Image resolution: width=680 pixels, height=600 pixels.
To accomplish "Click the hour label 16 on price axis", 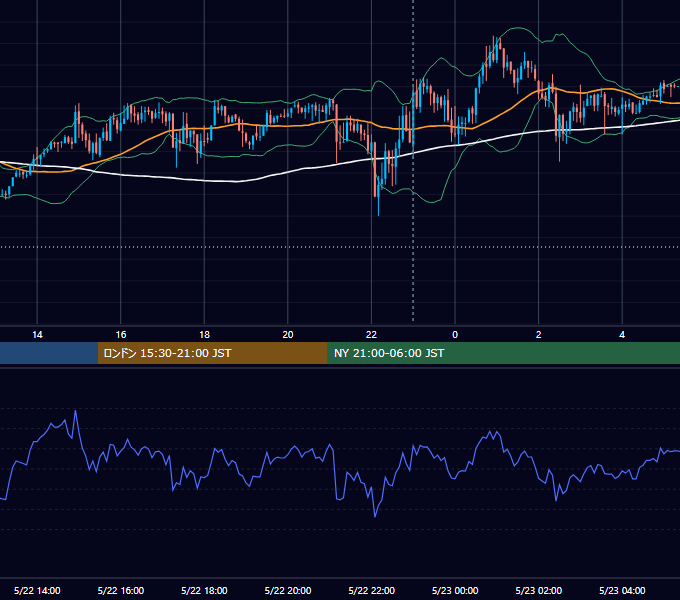I will point(121,335).
